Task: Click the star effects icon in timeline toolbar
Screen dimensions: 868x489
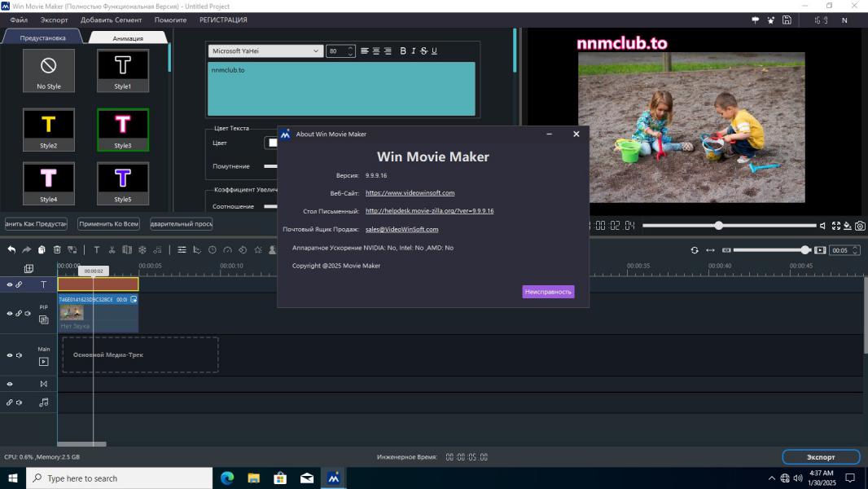Action: (x=257, y=249)
